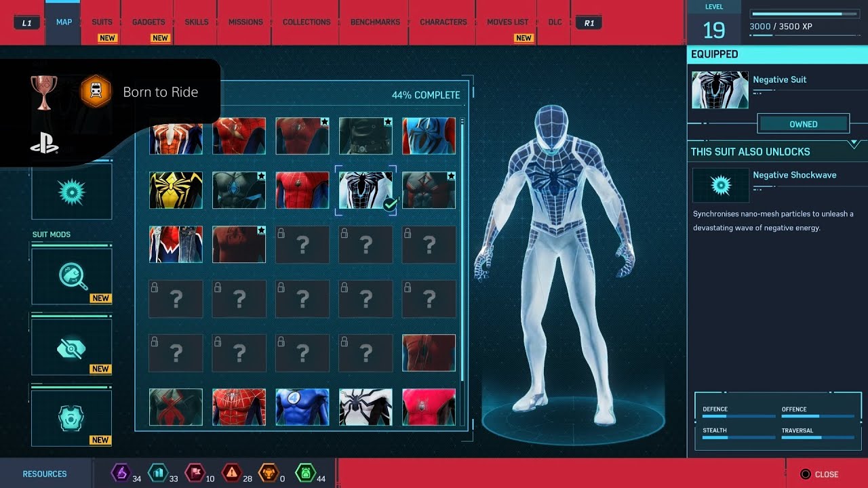Select the denim jacket punk suit thumbnail
Screen dimensions: 868x488
point(176,244)
